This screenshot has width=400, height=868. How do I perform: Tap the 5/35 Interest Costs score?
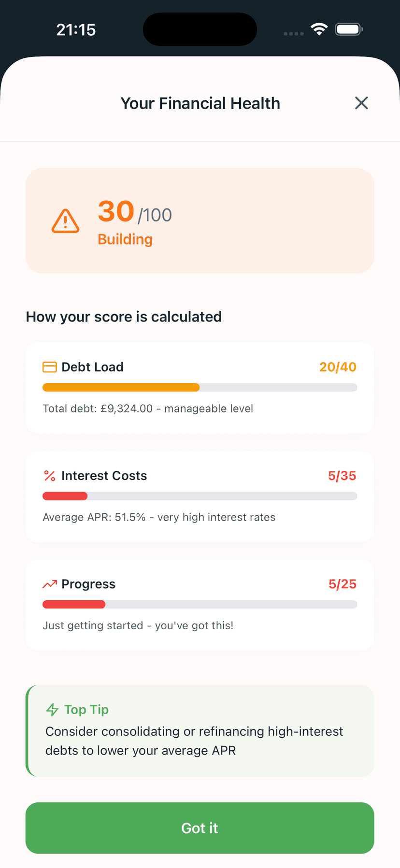pos(343,476)
